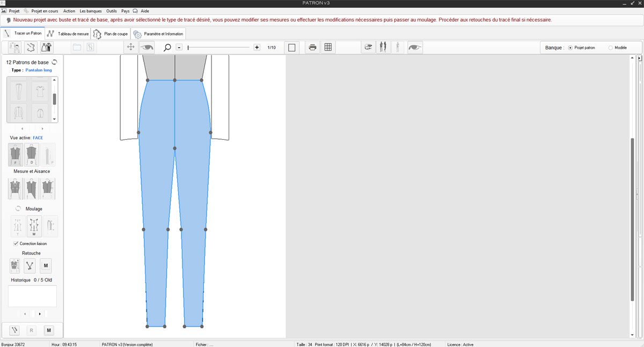Uncheck the Correction liaison checkbox
The image size is (644, 347).
[16, 243]
